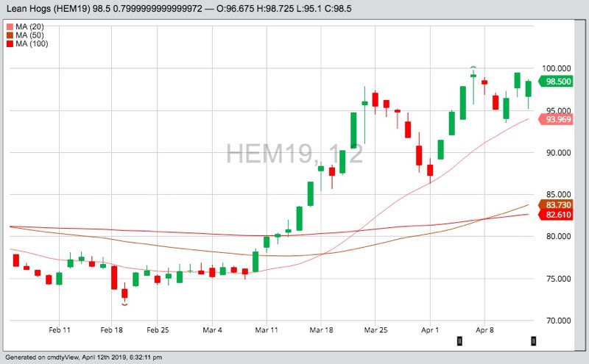Click the Mar 11 date label
The width and height of the screenshot is (589, 364).
point(267,330)
